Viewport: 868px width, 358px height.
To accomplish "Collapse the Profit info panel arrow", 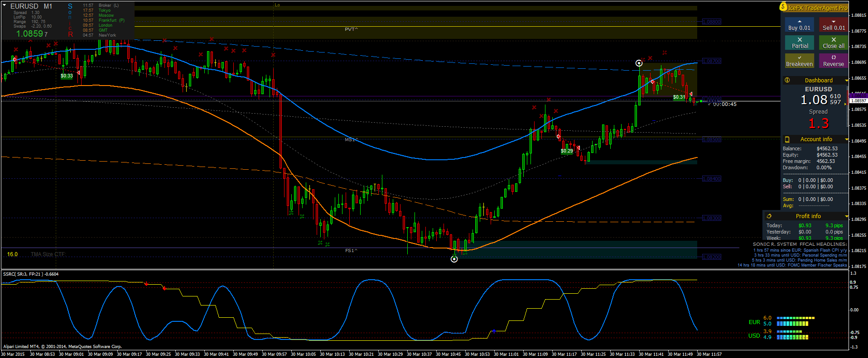I will pos(846,216).
